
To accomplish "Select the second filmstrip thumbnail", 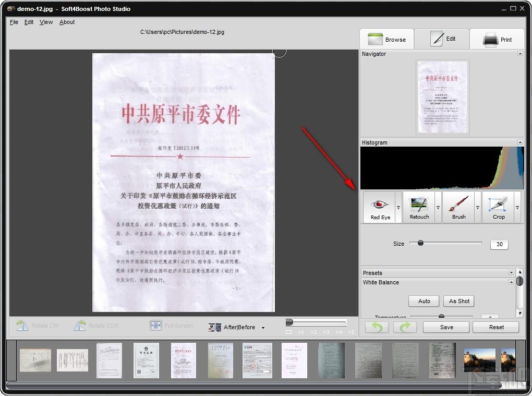I will coord(72,361).
